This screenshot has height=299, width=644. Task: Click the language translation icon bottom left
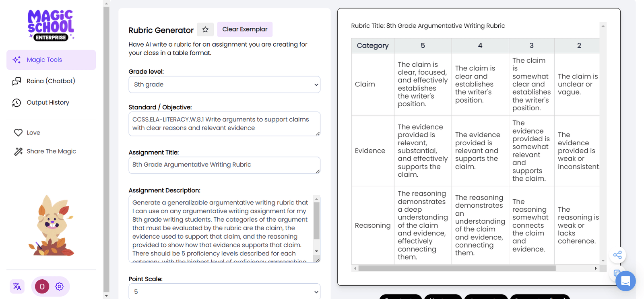(17, 287)
